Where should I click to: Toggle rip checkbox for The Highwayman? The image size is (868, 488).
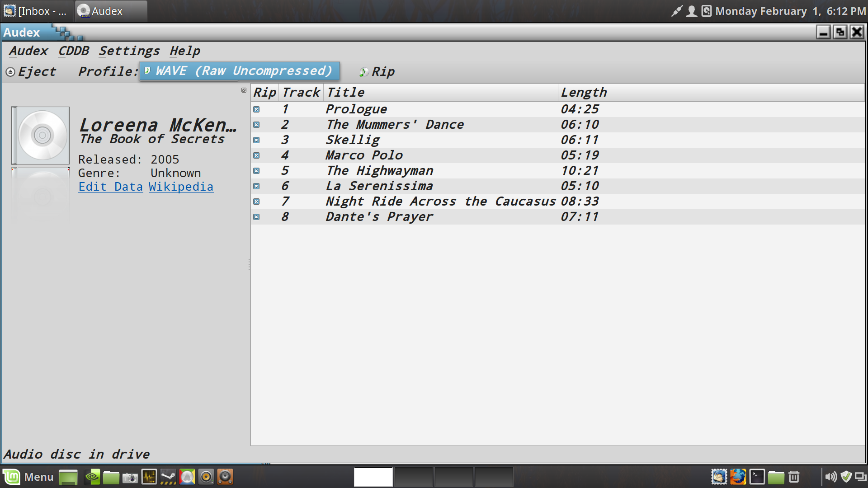pos(256,171)
